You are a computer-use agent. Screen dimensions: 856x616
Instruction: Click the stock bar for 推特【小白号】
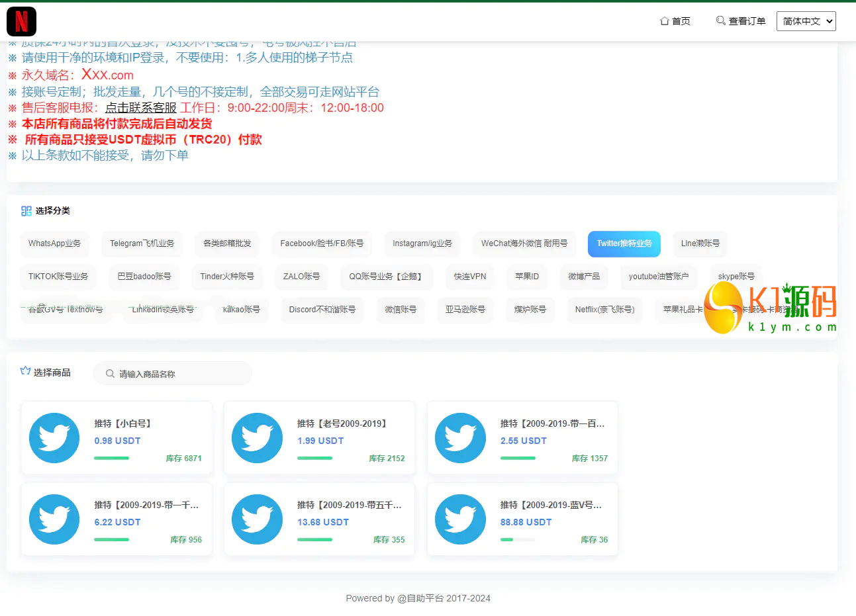(111, 459)
